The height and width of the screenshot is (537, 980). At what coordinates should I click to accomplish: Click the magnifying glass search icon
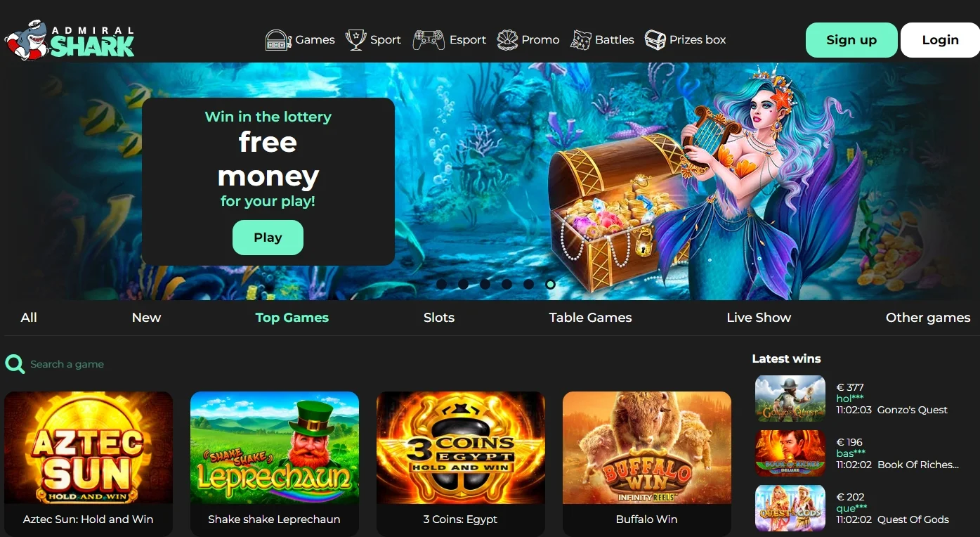(x=15, y=363)
